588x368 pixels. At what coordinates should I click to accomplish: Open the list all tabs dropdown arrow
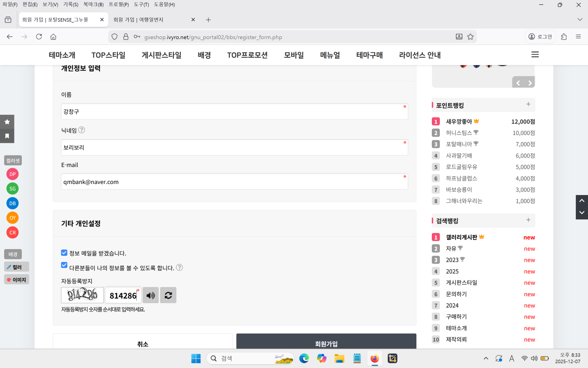[580, 20]
